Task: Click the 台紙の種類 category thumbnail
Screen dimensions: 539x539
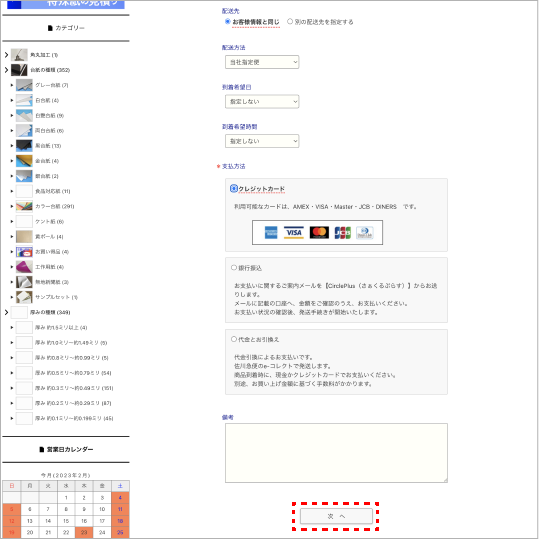Action: click(19, 70)
